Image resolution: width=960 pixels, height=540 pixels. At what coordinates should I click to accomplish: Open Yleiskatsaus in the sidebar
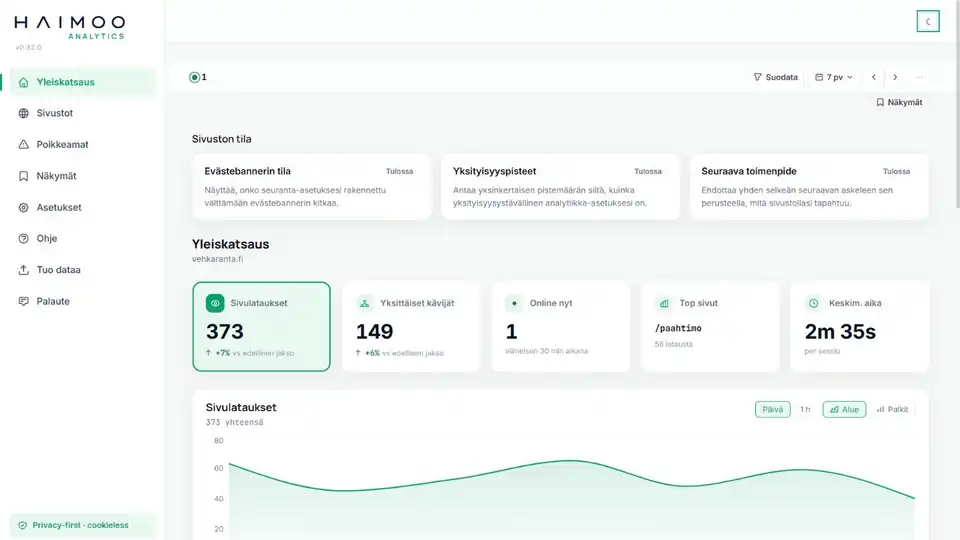pyautogui.click(x=83, y=82)
